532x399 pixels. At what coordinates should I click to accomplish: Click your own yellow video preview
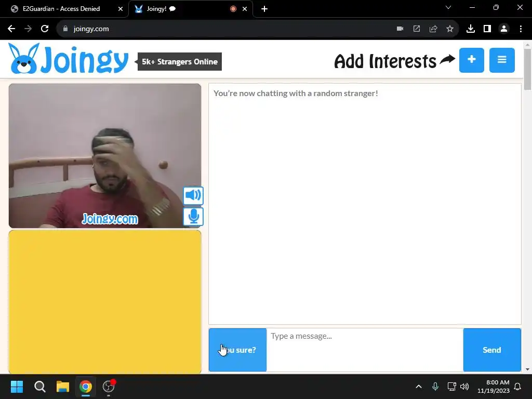105,302
